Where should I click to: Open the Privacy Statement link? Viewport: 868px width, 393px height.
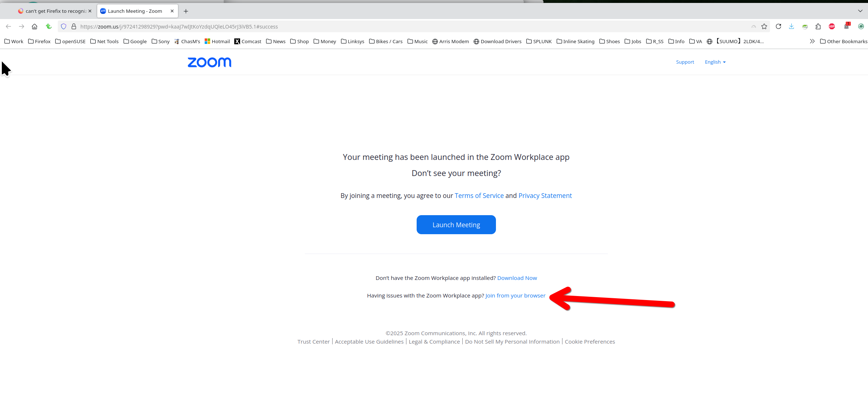545,196
